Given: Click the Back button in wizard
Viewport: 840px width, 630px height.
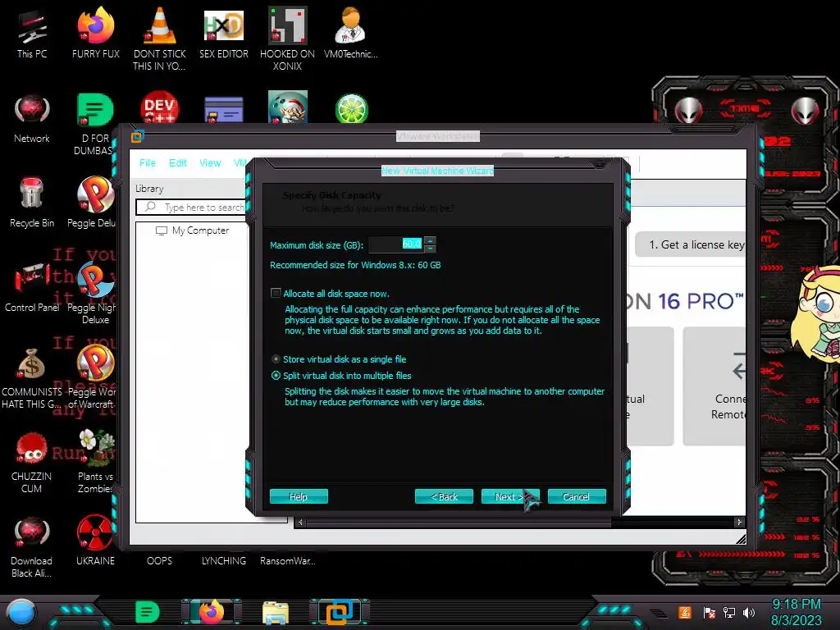Looking at the screenshot, I should click(x=444, y=496).
